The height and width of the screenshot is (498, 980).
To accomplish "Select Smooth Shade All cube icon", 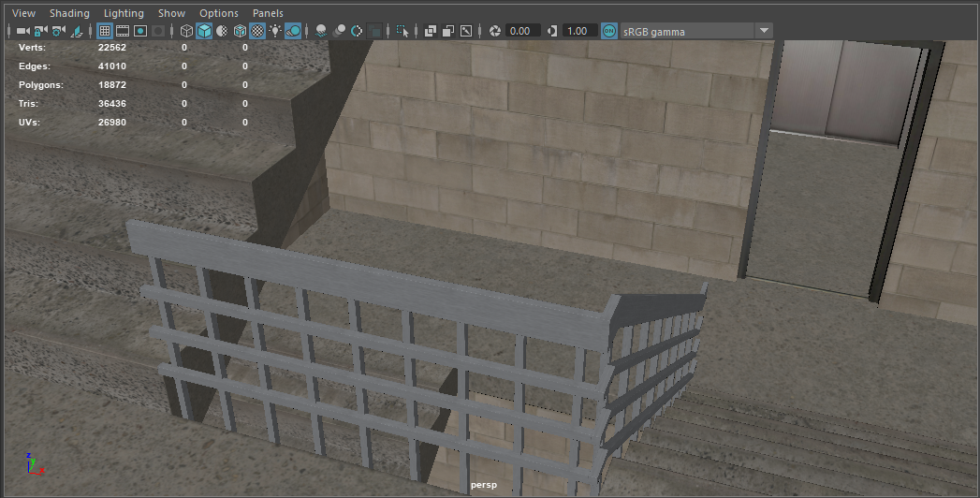I will pyautogui.click(x=204, y=31).
